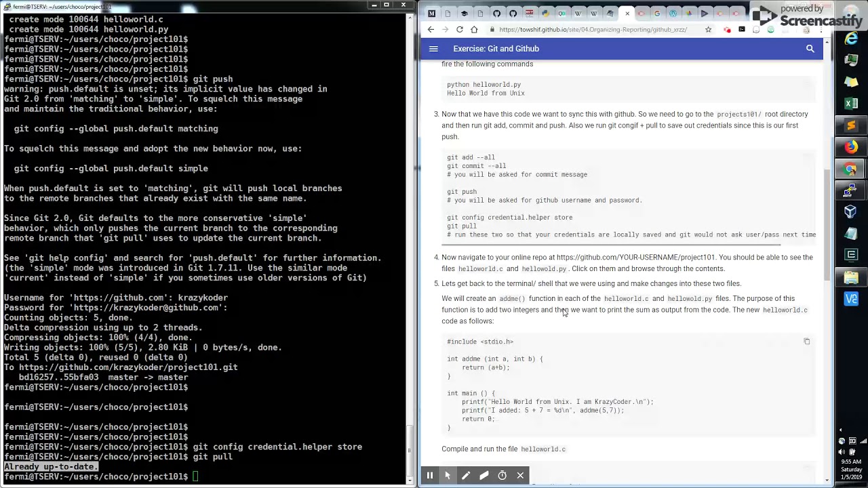This screenshot has width=868, height=488.
Task: Open the hamburger menu on the page header
Action: coord(433,49)
